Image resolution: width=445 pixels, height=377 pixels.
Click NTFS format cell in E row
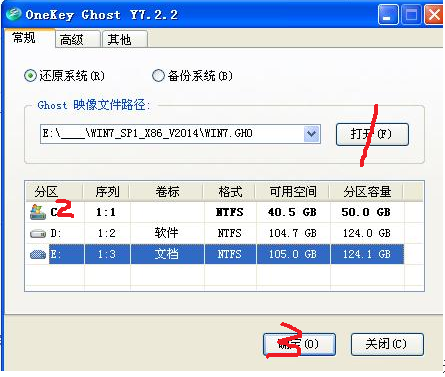point(230,255)
